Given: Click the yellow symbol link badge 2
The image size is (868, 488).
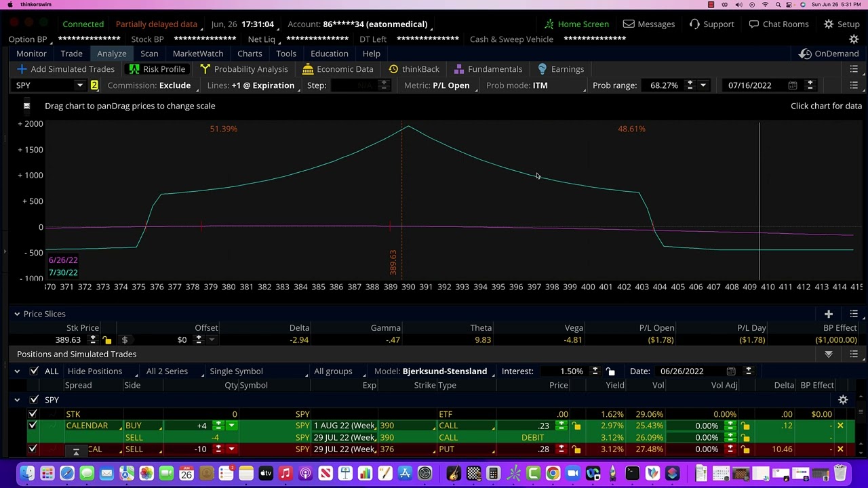Looking at the screenshot, I should (94, 85).
